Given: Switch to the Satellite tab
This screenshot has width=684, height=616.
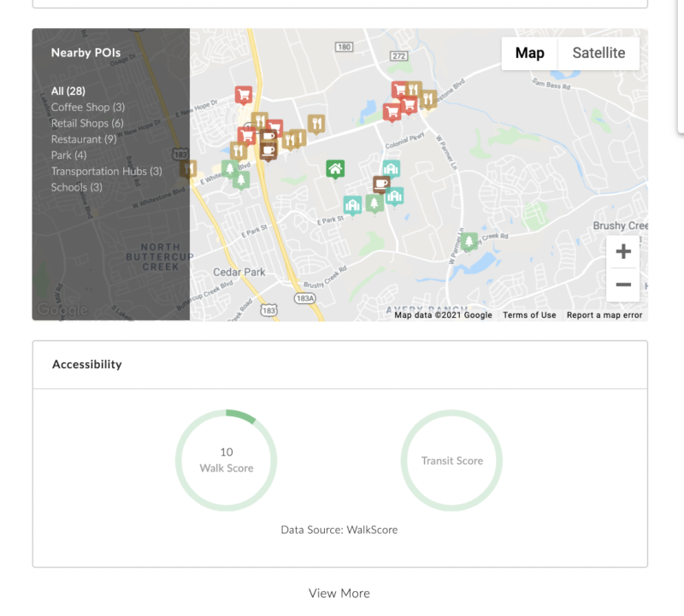Looking at the screenshot, I should click(598, 52).
